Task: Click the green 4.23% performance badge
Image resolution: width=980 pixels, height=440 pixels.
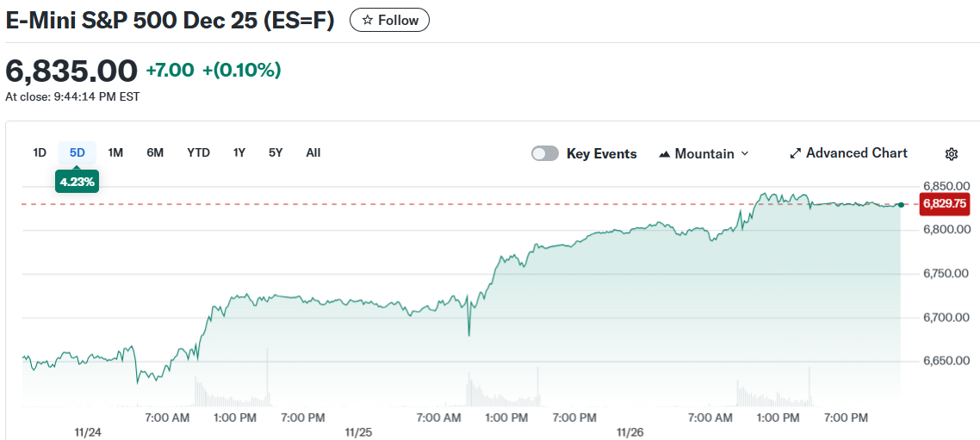Action: pos(78,182)
